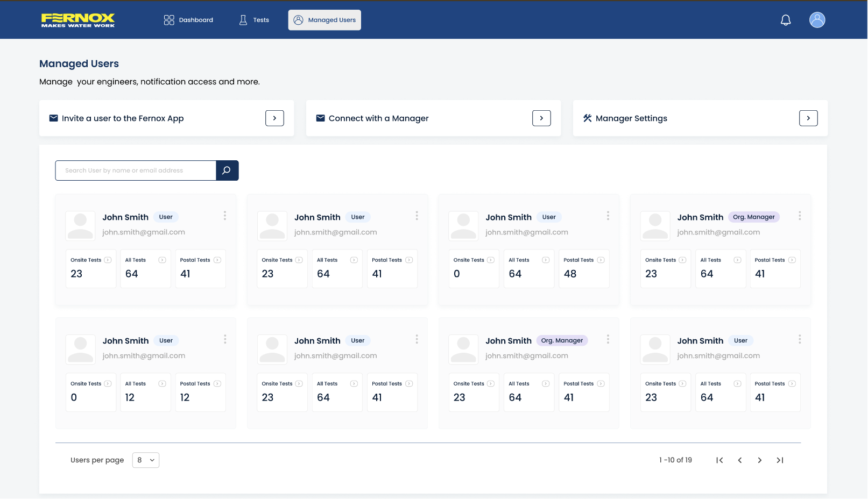Viewport: 868px width, 499px height.
Task: Click the notification bell icon
Action: (x=786, y=20)
